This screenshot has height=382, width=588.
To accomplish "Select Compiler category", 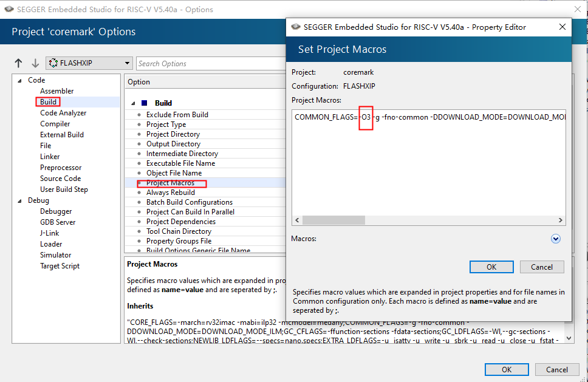I will point(55,124).
